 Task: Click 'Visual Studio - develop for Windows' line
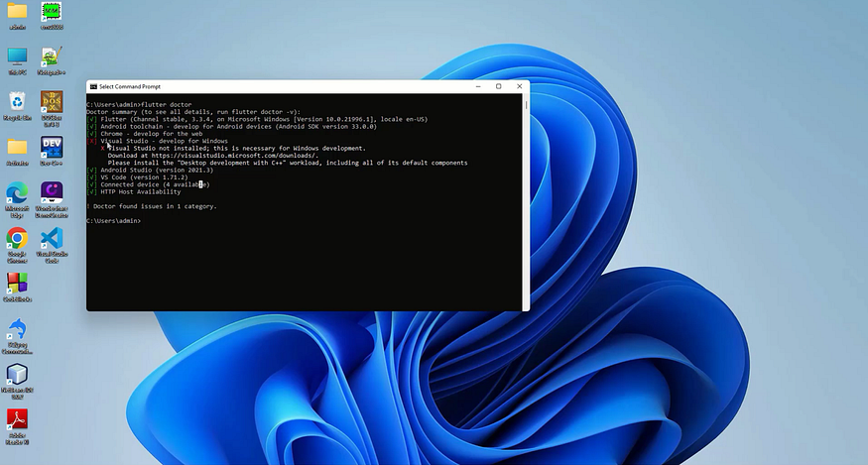157,141
